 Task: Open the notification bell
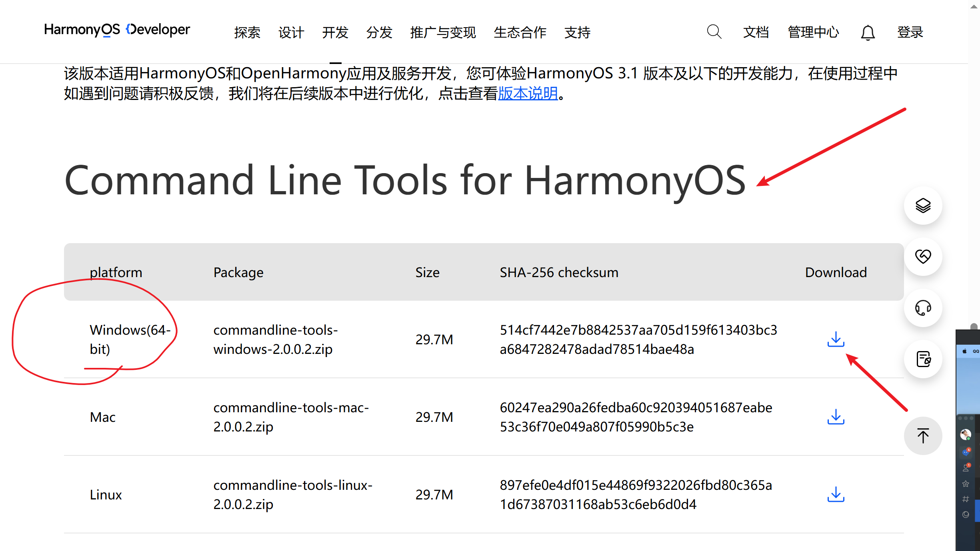click(x=868, y=32)
